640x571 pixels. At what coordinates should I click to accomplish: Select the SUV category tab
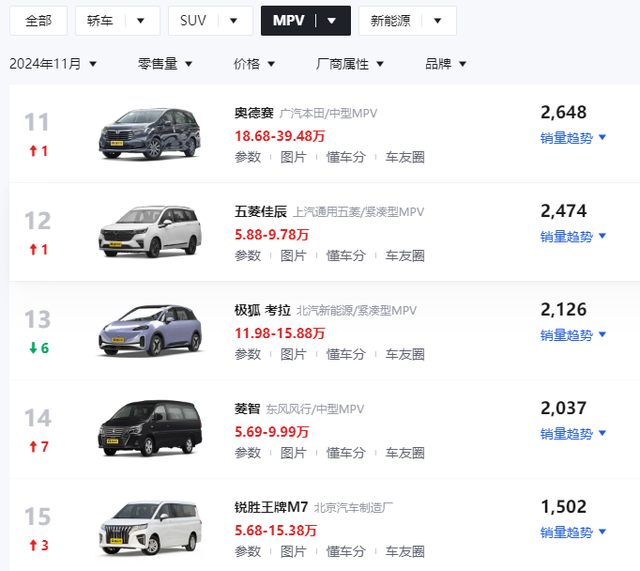tap(193, 21)
